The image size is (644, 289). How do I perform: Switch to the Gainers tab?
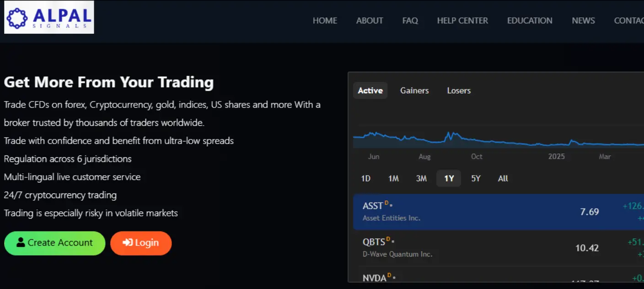coord(414,91)
